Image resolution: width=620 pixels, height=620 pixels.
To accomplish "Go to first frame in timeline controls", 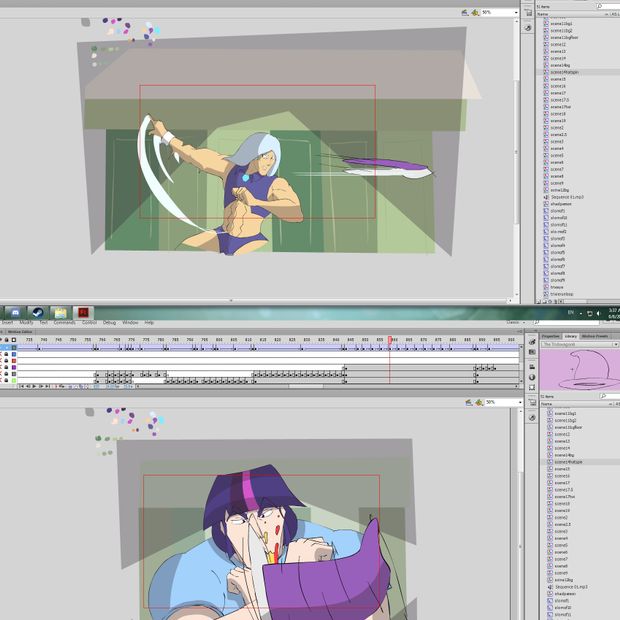I will point(22,386).
